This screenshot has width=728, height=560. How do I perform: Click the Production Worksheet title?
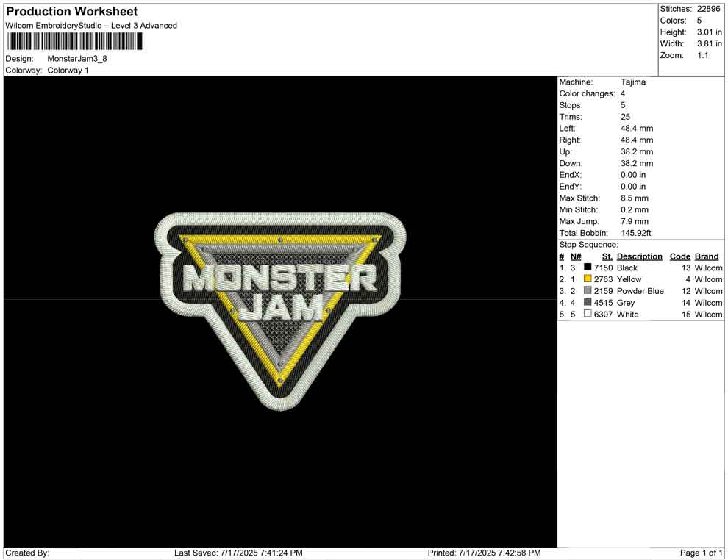click(x=72, y=12)
